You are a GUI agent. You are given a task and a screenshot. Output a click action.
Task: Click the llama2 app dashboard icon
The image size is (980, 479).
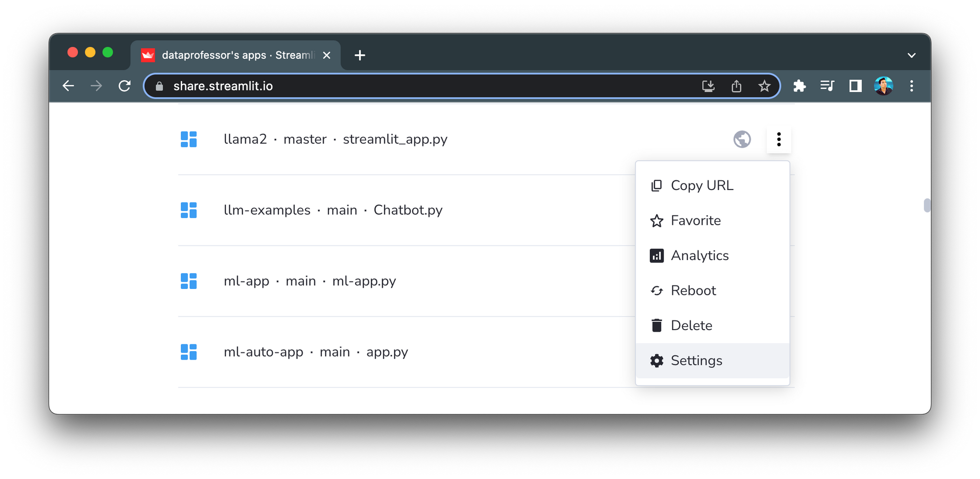click(189, 139)
